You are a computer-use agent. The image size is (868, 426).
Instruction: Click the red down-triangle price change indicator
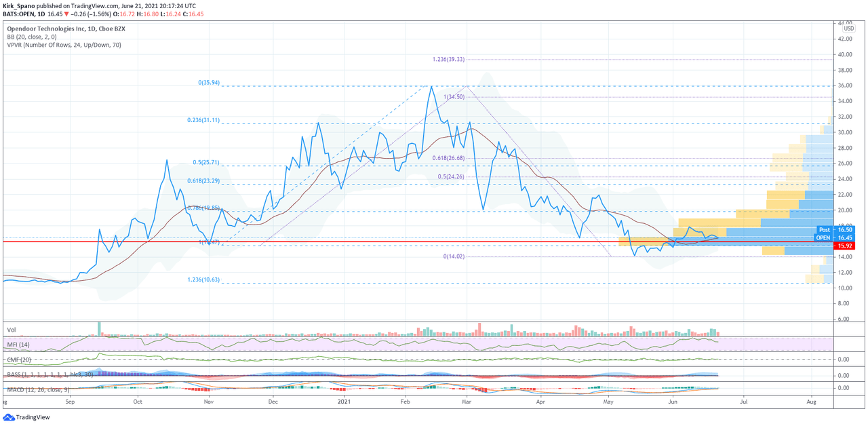[66, 13]
